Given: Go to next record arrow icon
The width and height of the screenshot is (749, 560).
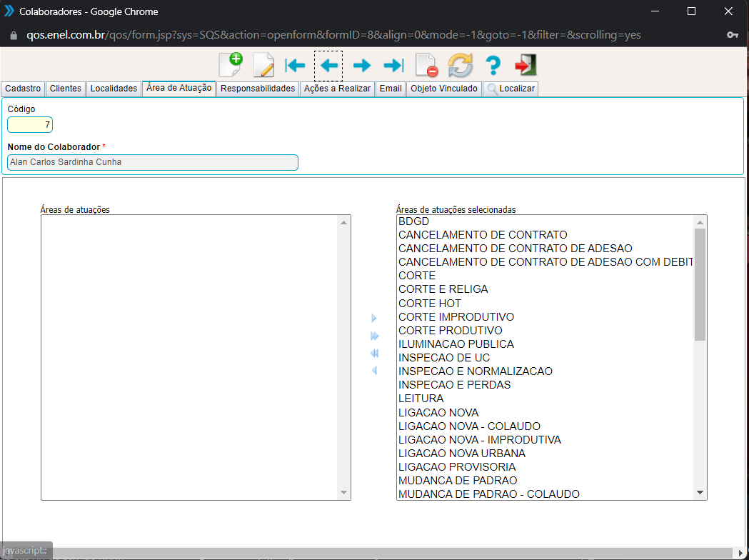Looking at the screenshot, I should (x=362, y=66).
